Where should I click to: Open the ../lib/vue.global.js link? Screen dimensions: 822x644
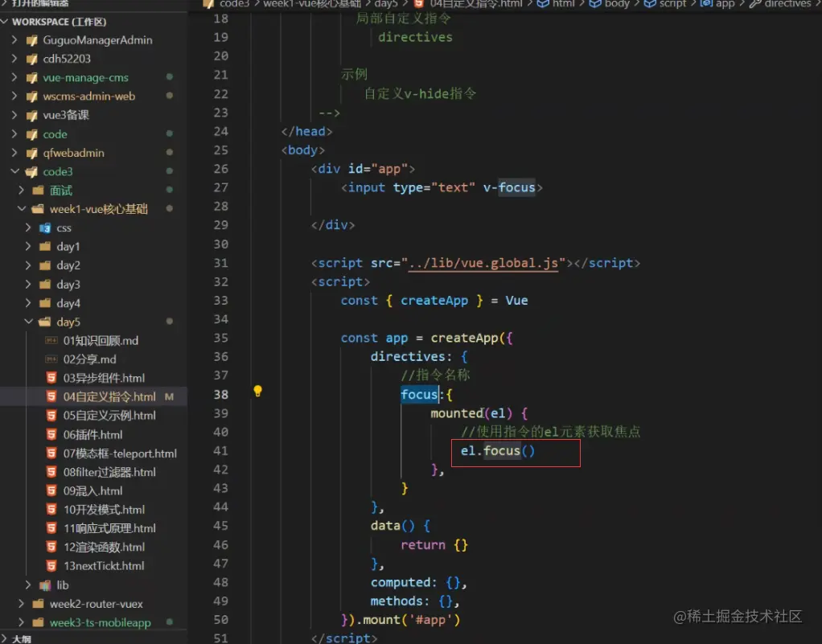(483, 263)
